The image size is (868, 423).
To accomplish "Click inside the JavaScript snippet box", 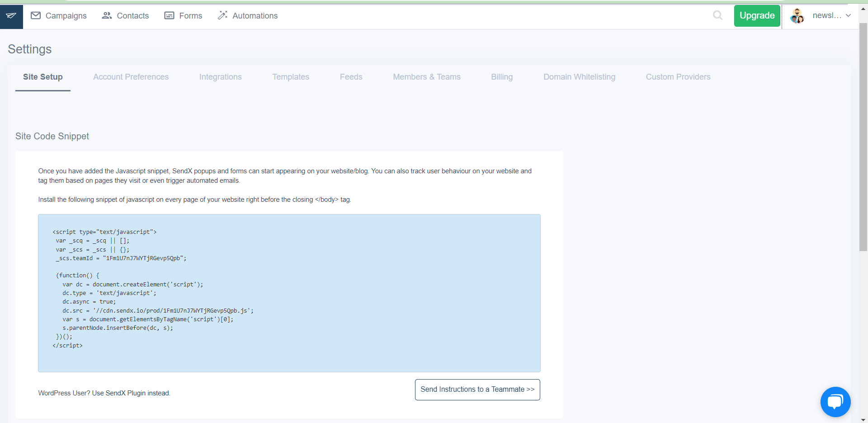I will point(289,293).
